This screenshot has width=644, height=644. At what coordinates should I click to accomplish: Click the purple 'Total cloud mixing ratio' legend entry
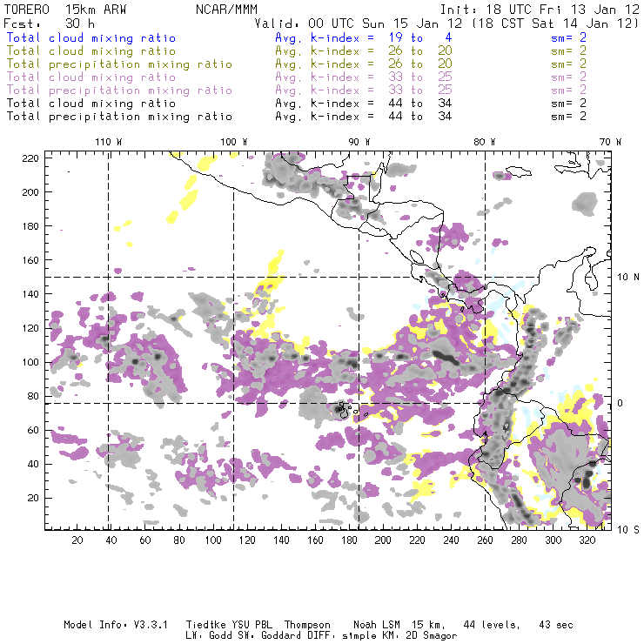click(91, 77)
